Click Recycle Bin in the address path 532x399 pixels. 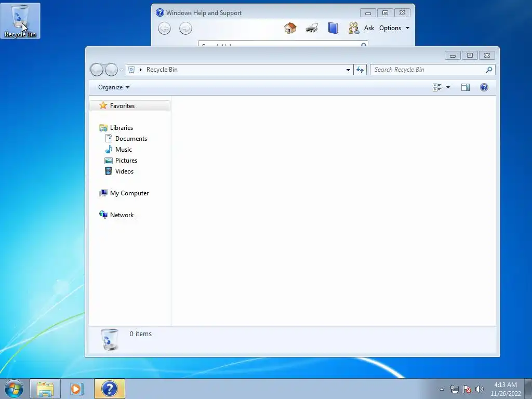coord(162,70)
